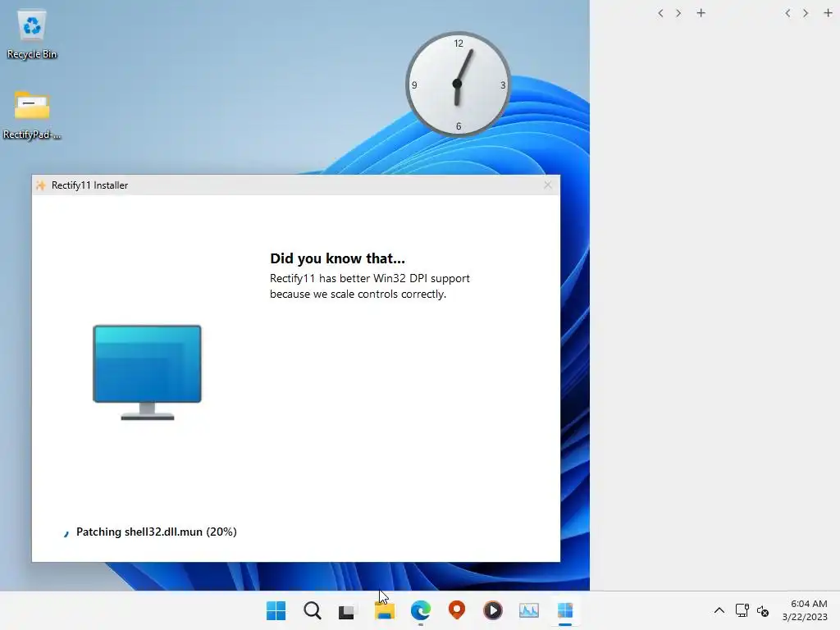Launch Microsoft Edge from the taskbar
This screenshot has height=630, width=840.
421,610
